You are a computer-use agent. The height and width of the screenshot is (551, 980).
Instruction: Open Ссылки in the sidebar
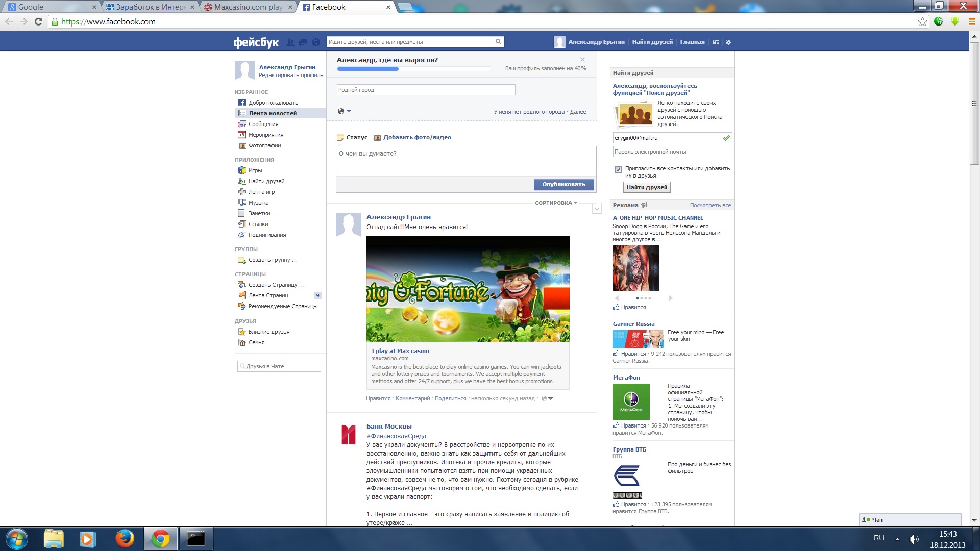point(258,224)
